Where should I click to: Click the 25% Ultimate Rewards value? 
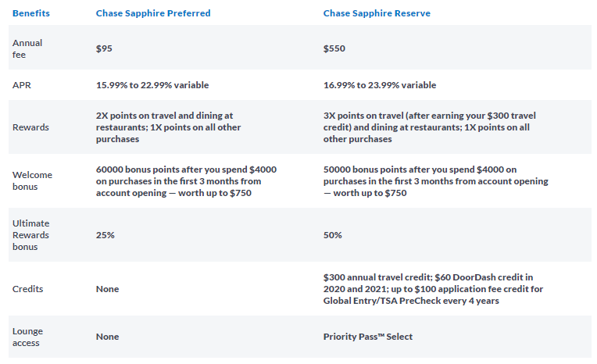pyautogui.click(x=104, y=235)
